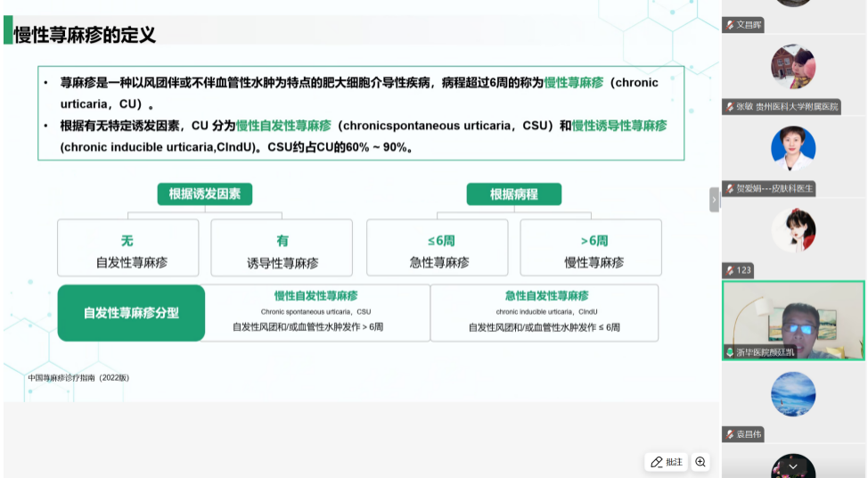Viewport: 868px width, 478px height.
Task: Show more participants via bottom down chevron
Action: point(793,467)
